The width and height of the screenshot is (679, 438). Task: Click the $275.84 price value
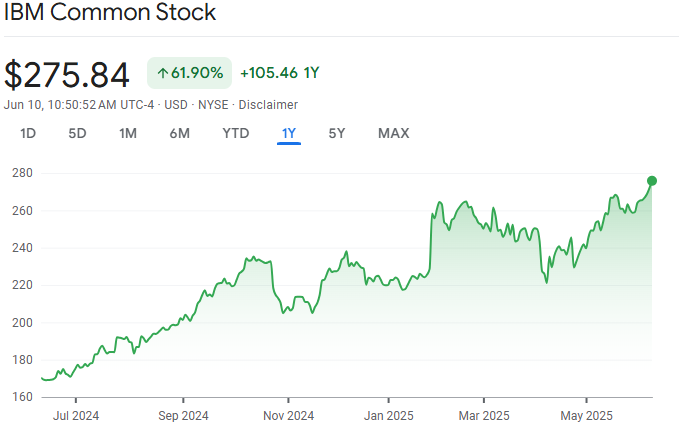pyautogui.click(x=67, y=75)
